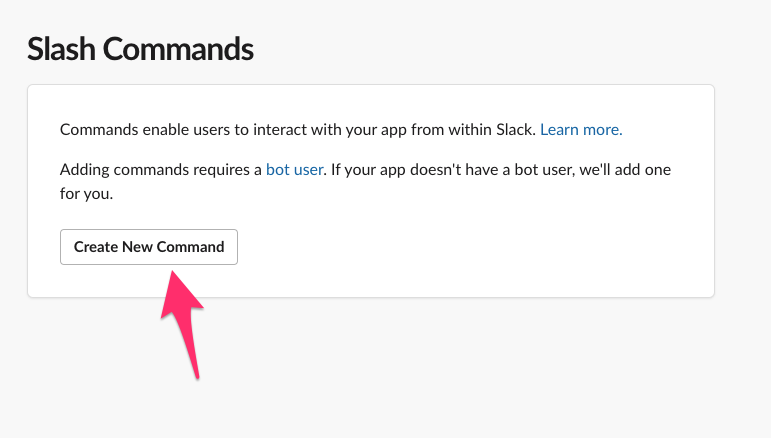This screenshot has width=771, height=438.
Task: Follow the bot user link
Action: pos(295,170)
